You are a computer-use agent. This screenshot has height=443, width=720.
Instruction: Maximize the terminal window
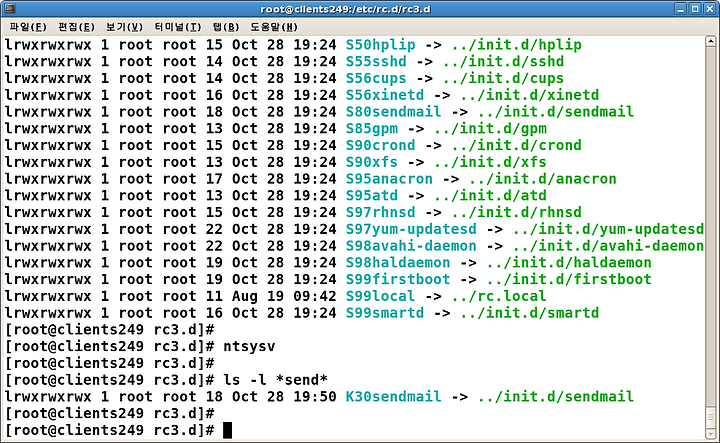point(695,9)
